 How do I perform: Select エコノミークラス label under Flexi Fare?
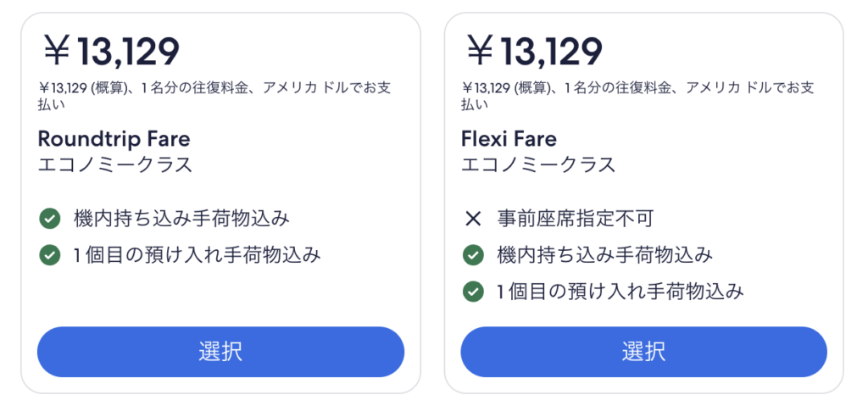pyautogui.click(x=538, y=164)
